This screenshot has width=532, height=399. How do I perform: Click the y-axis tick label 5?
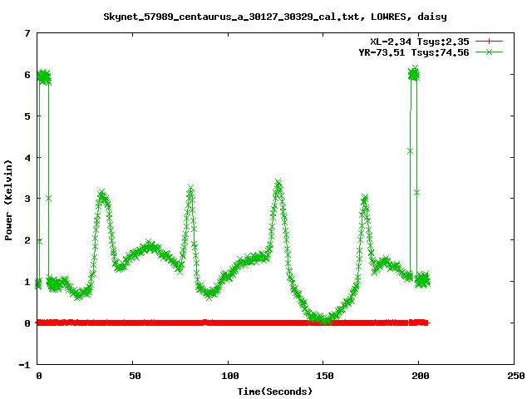27,116
